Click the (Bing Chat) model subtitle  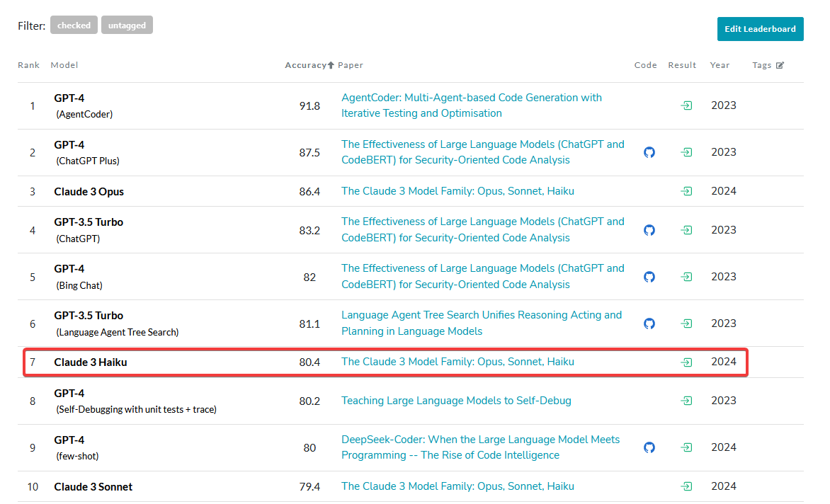coord(79,285)
